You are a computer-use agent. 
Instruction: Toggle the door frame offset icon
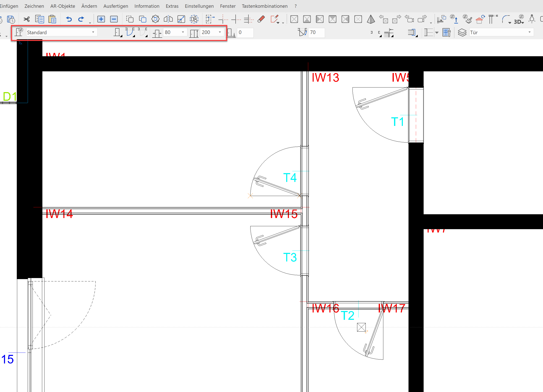(412, 32)
